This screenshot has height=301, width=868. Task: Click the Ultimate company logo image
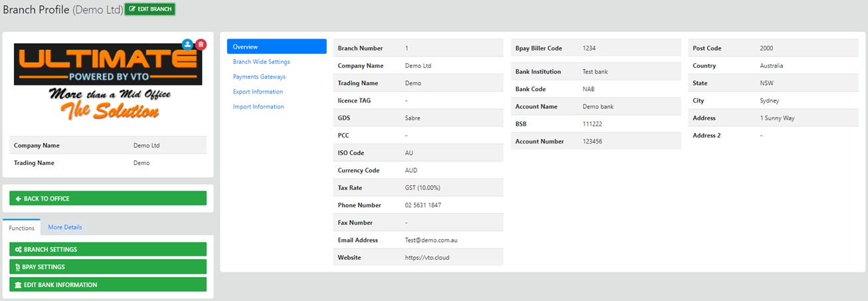pos(108,83)
